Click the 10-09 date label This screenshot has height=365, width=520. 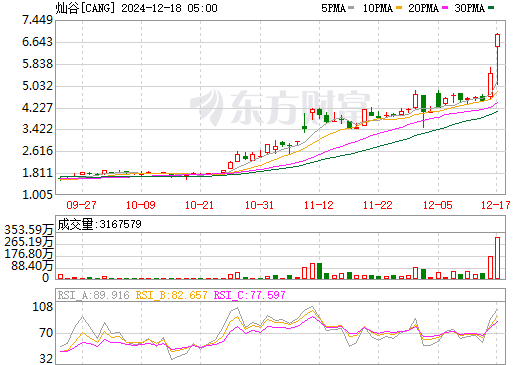141,205
